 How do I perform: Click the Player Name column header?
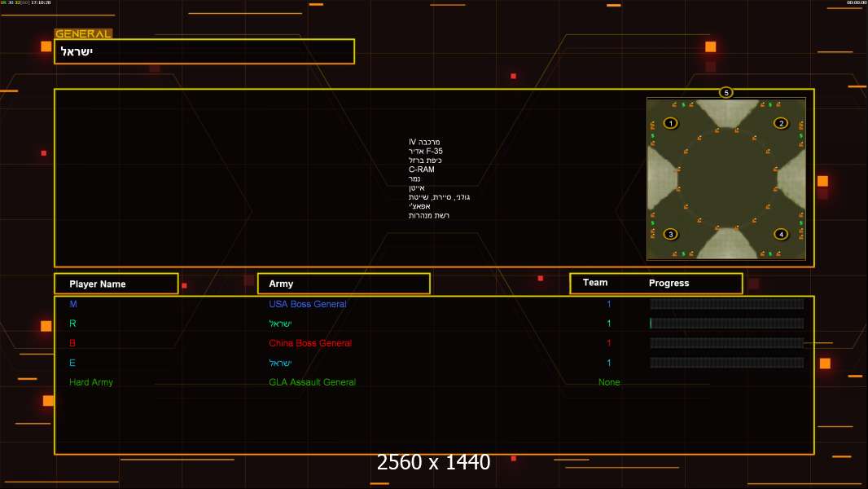(x=116, y=284)
